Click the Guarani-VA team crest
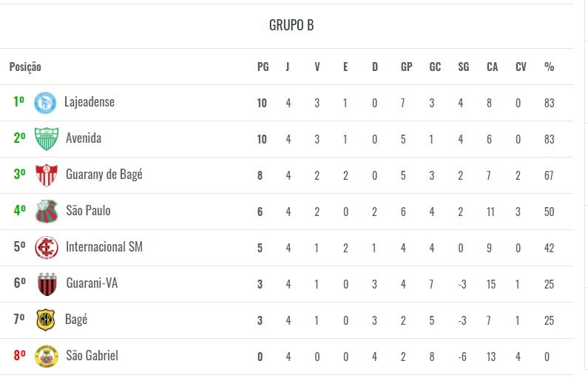 tap(47, 283)
